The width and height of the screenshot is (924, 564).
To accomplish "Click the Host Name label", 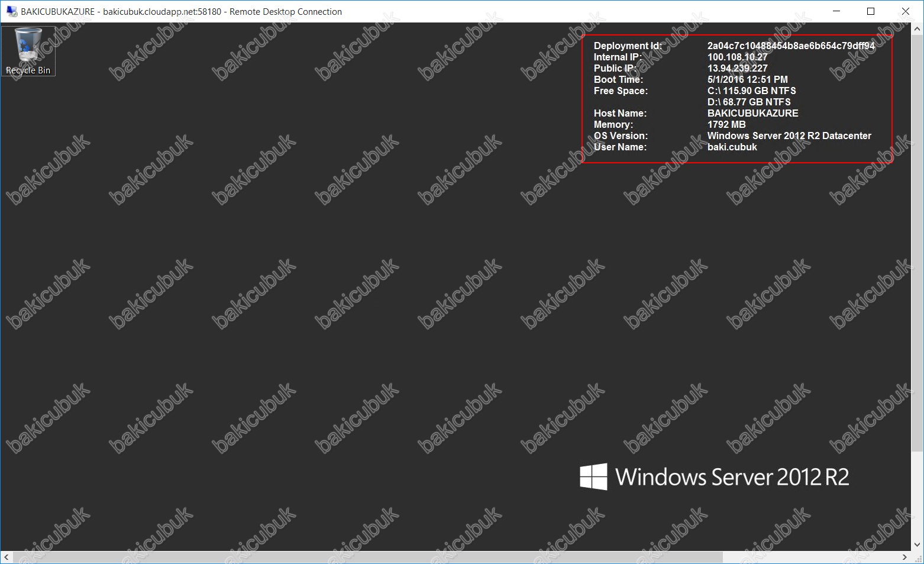I will click(x=620, y=113).
